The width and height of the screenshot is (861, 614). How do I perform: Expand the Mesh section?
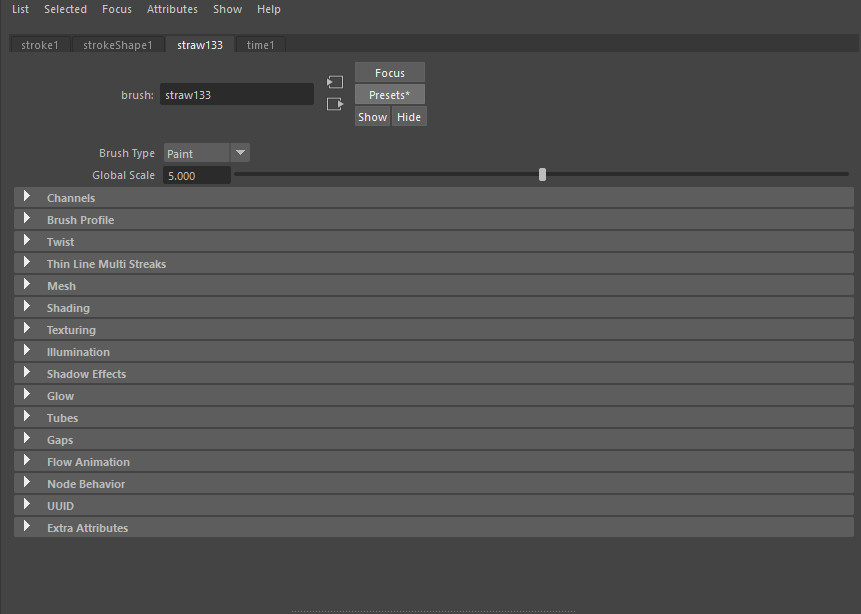(x=434, y=286)
